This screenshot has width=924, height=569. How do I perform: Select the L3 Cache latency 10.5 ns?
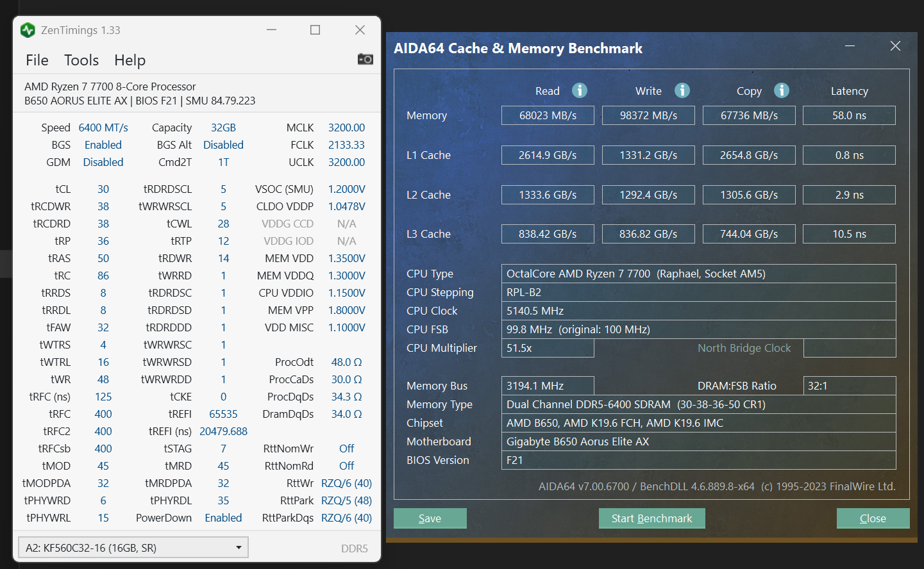[849, 234]
